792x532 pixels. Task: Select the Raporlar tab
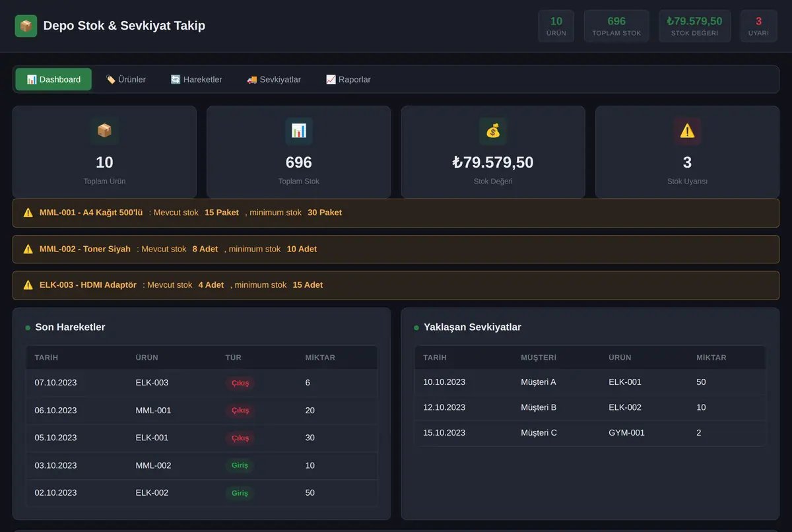348,79
